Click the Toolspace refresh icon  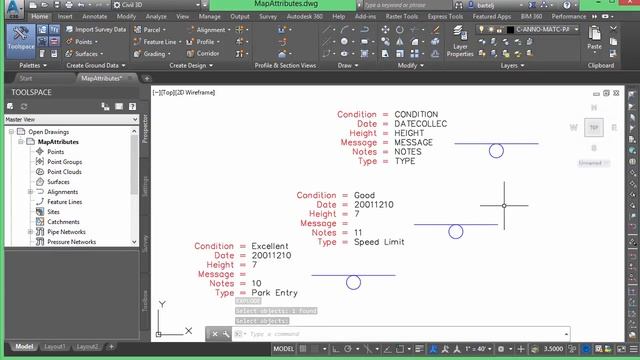(24, 107)
